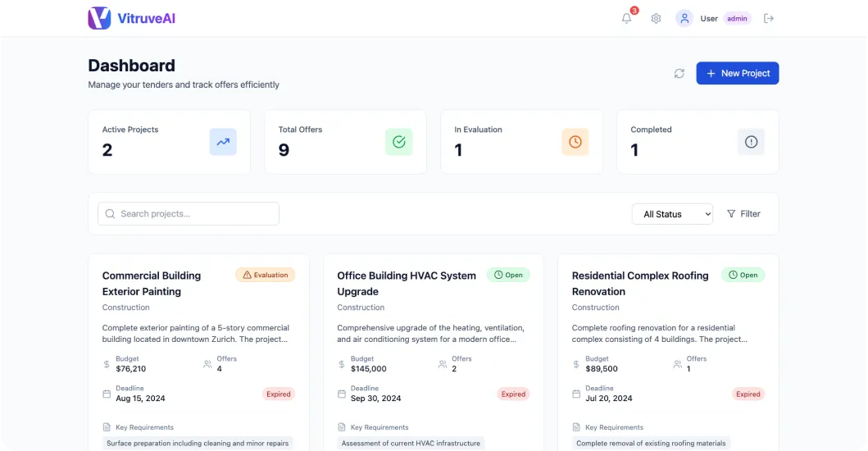Click the Active Projects stat card
Viewport: 868px width, 451px height.
(170, 142)
